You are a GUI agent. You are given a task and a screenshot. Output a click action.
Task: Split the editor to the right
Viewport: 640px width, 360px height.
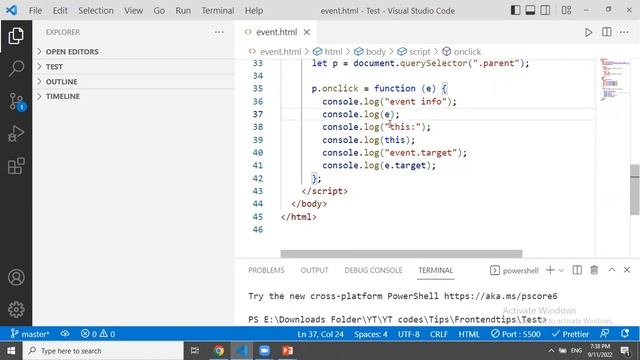pyautogui.click(x=607, y=32)
